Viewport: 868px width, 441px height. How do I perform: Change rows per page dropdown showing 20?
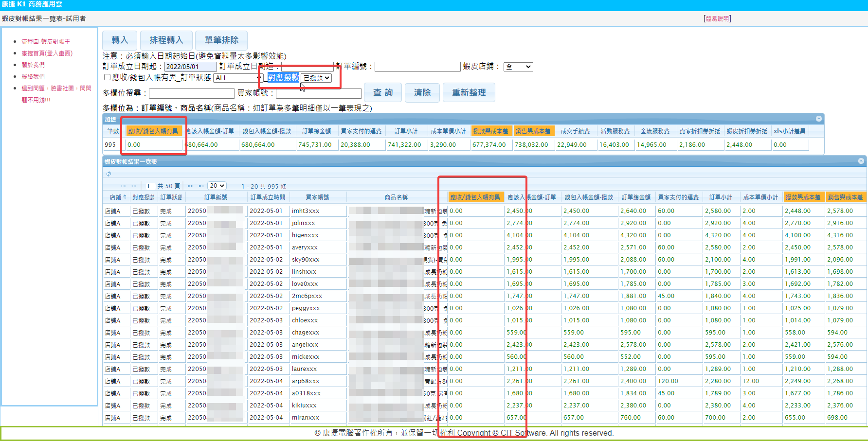click(217, 186)
